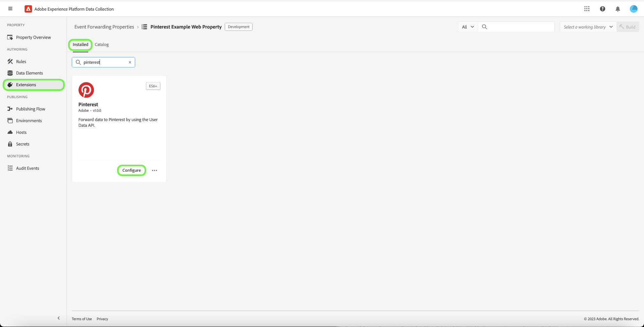Click the Rules tools icon

click(x=10, y=61)
